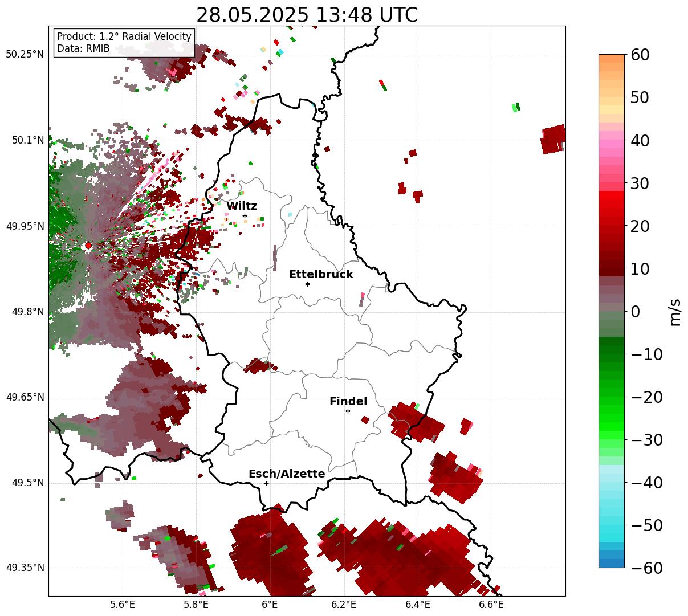Click the Wiltz station cross marker
Screen dimensions: 688x616
point(245,215)
